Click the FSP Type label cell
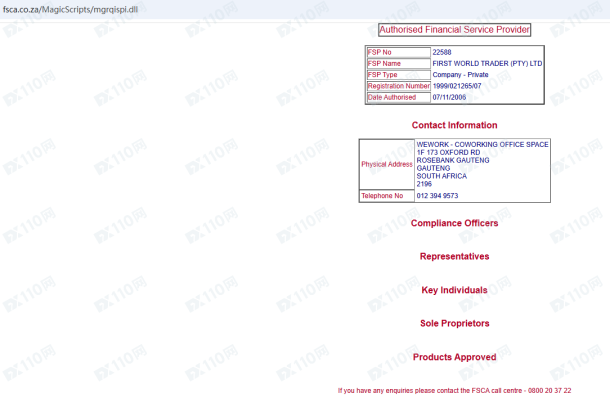This screenshot has height=398, width=610. (x=398, y=75)
